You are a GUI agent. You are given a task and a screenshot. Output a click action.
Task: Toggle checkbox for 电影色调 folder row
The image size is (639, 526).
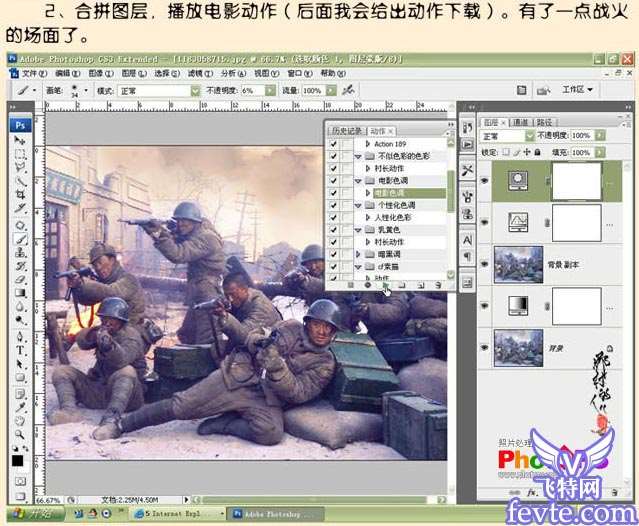point(333,180)
